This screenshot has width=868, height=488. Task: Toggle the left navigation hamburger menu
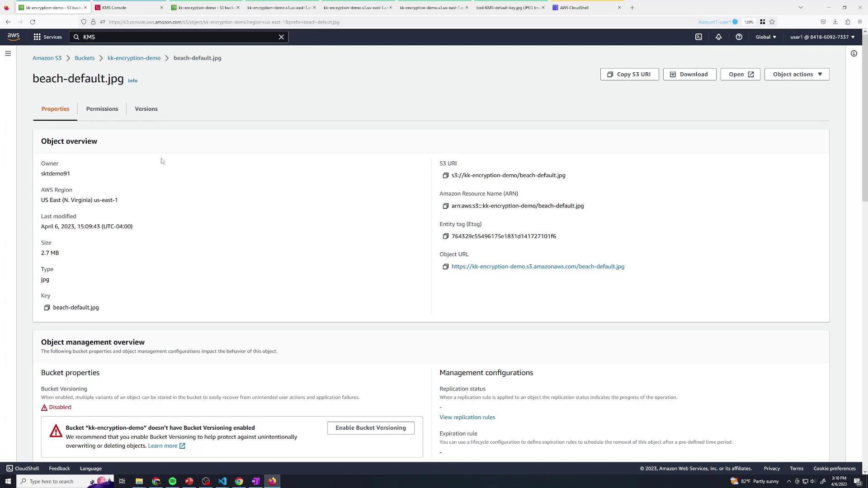[x=8, y=54]
